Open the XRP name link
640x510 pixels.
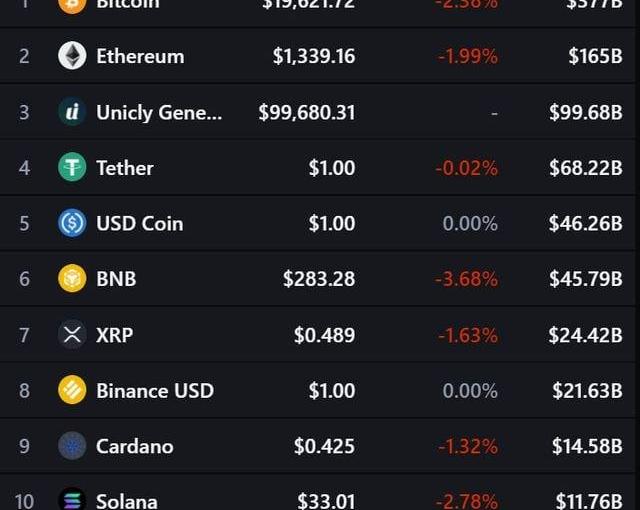pos(115,335)
